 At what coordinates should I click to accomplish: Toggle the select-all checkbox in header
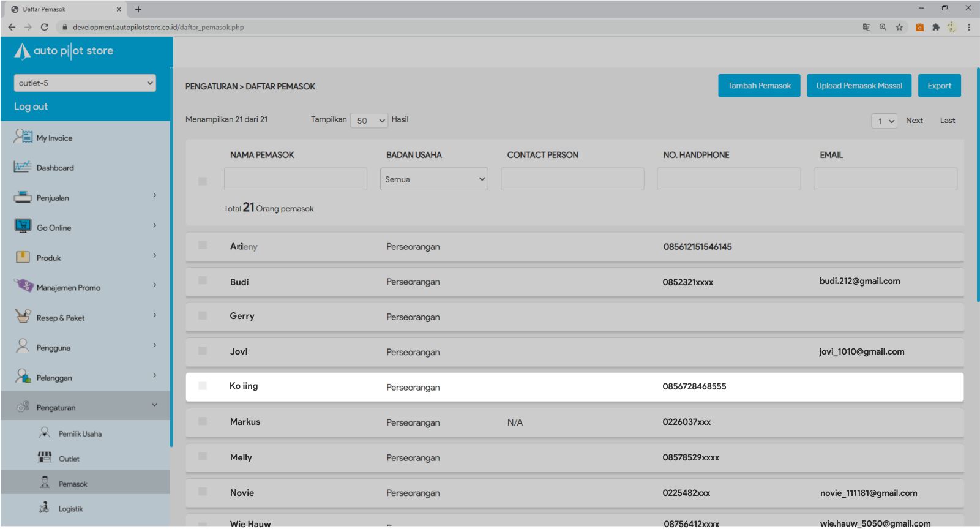click(203, 181)
